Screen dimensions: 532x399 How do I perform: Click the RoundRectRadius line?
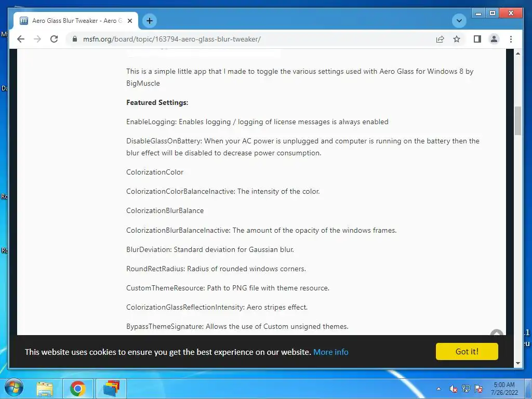tap(216, 269)
